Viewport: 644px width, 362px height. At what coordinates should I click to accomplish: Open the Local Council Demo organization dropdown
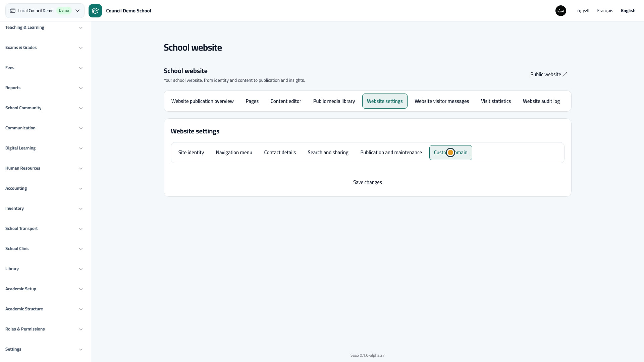[45, 11]
